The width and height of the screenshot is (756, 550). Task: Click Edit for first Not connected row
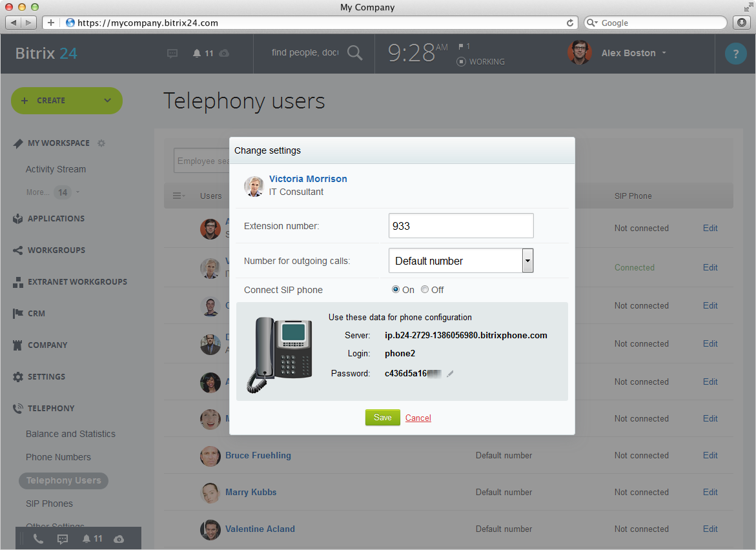[x=710, y=228]
